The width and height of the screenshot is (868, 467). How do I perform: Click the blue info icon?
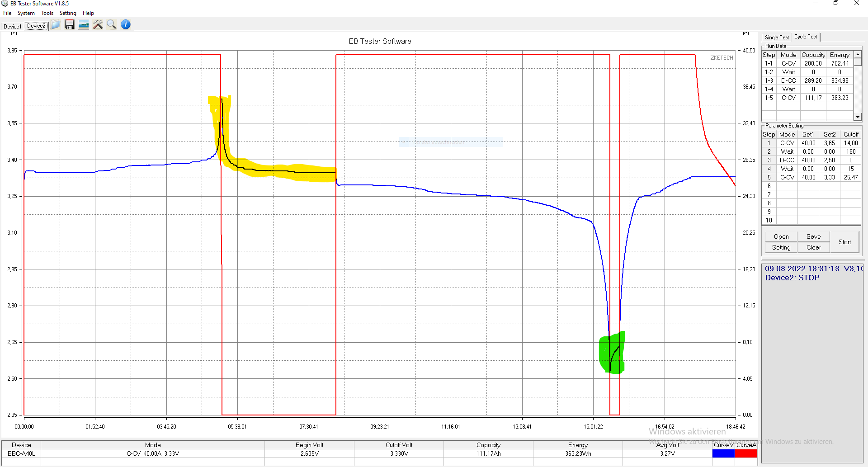[x=126, y=25]
